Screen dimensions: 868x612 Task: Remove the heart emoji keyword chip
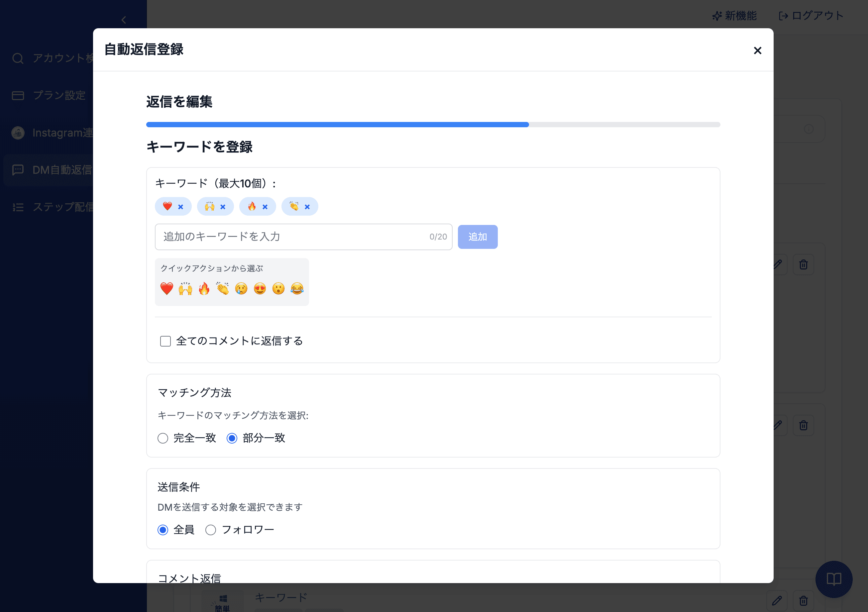[181, 207]
